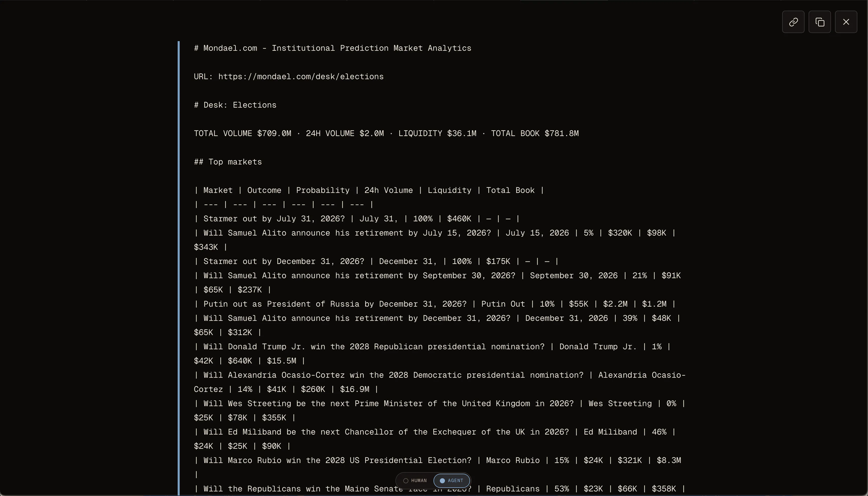The width and height of the screenshot is (868, 496).
Task: Click the mondael.com/desk/elections URL text
Action: [301, 77]
